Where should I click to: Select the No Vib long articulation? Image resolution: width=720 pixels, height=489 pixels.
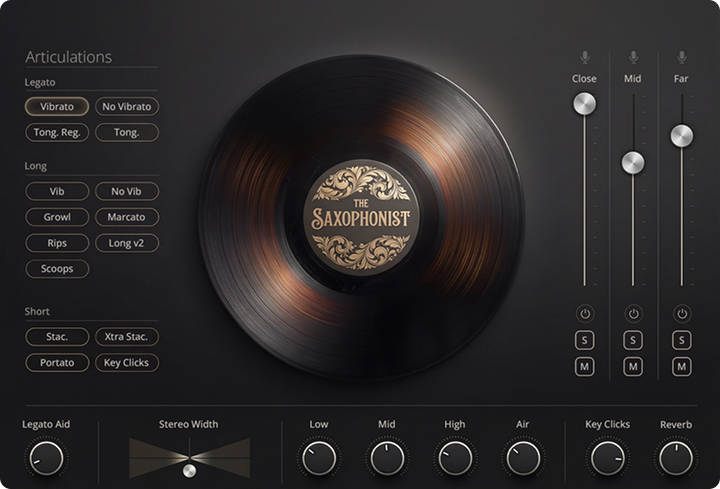tap(127, 191)
